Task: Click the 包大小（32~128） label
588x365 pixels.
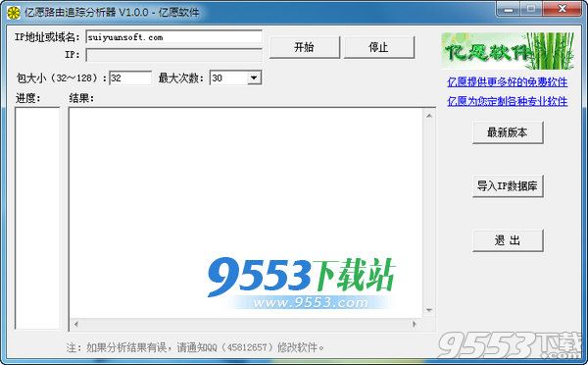Action: click(x=62, y=78)
